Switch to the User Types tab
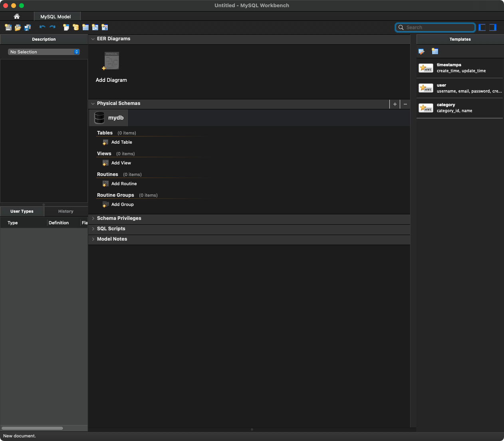The width and height of the screenshot is (504, 441). 22,211
